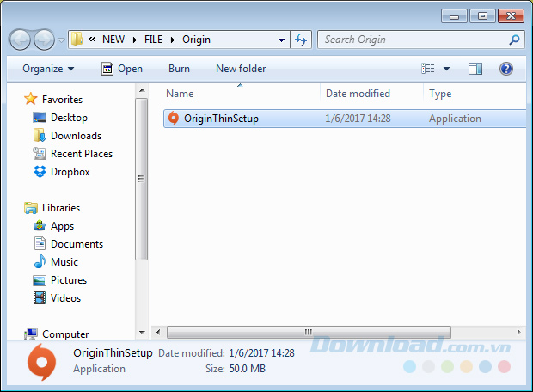Click the folder icon in address bar

point(77,40)
